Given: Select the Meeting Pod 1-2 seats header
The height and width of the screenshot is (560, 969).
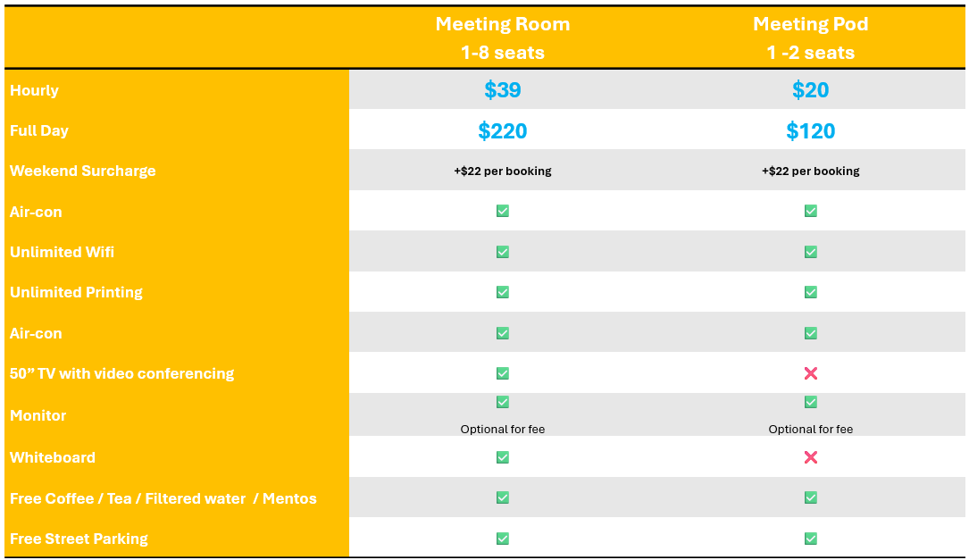Looking at the screenshot, I should (x=810, y=38).
